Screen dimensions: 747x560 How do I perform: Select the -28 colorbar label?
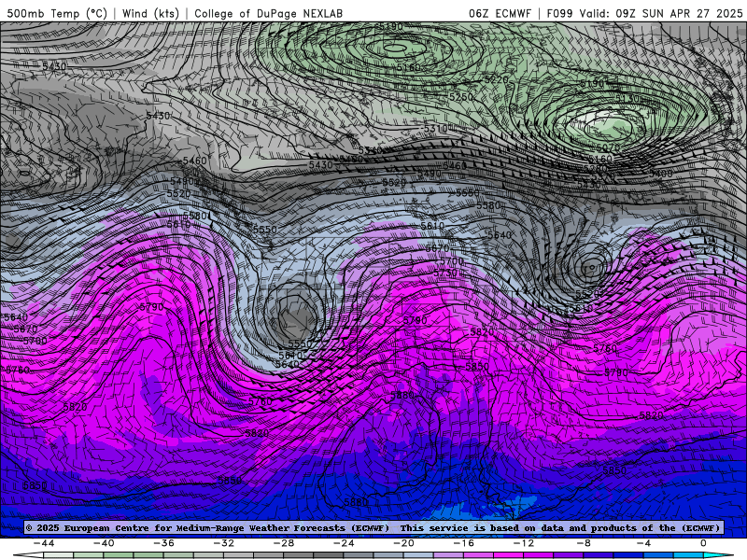[x=284, y=543]
